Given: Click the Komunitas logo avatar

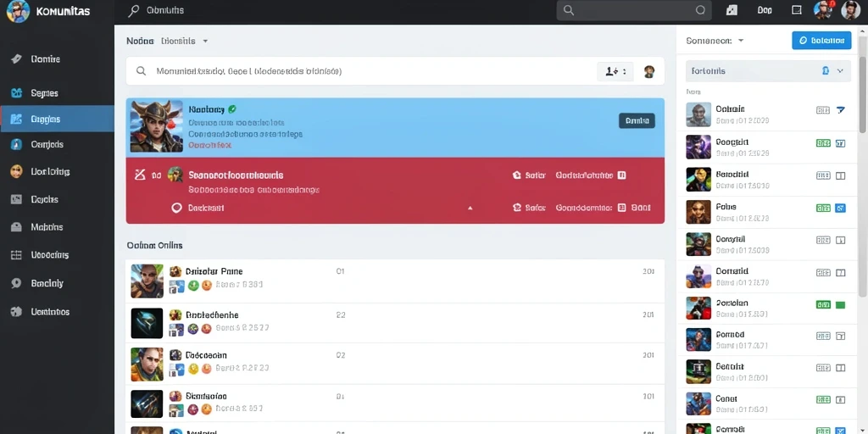Looking at the screenshot, I should (x=18, y=11).
